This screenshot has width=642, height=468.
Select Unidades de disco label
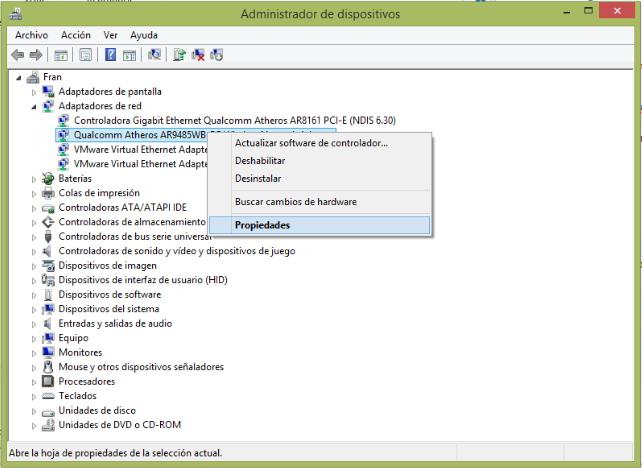pos(97,410)
